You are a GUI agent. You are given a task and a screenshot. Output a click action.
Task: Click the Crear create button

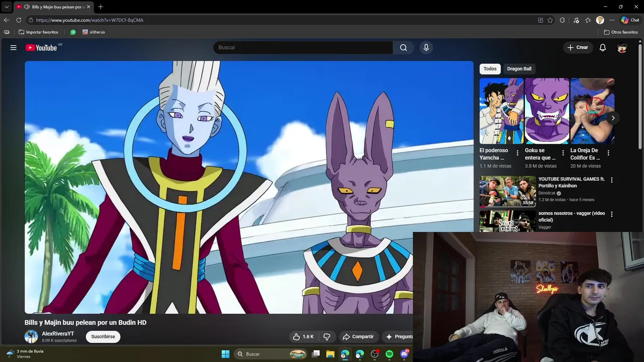click(578, 48)
